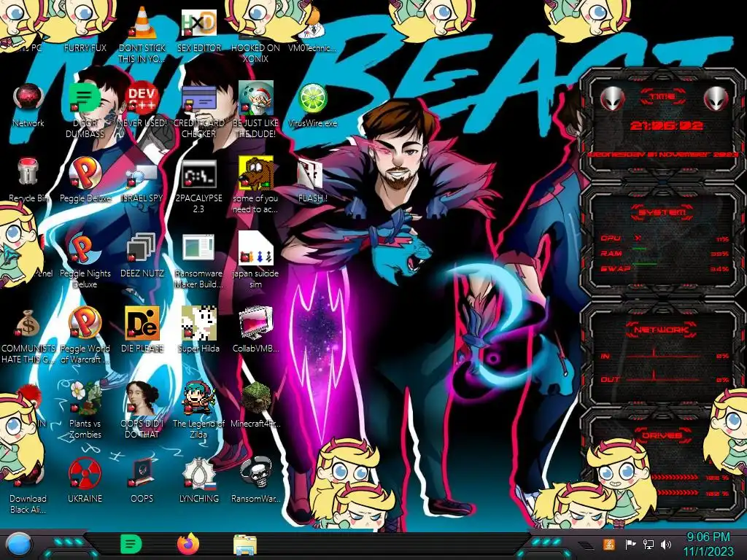Click the NETWORK gadget header
Image resolution: width=747 pixels, height=560 pixels.
tap(661, 329)
